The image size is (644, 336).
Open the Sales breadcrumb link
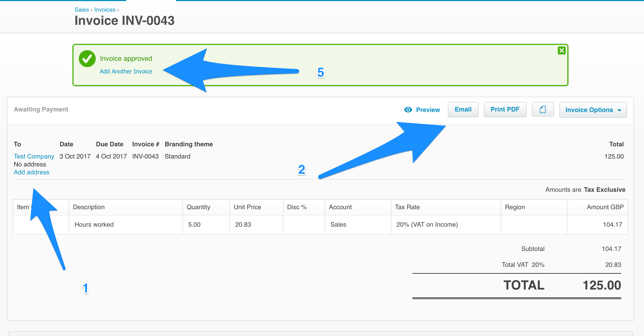(81, 10)
